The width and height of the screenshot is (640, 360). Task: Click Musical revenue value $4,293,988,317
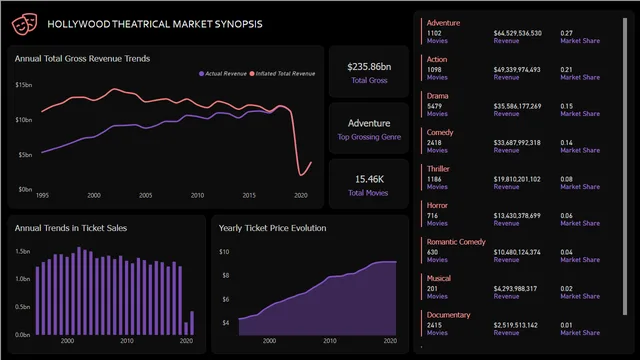515,289
